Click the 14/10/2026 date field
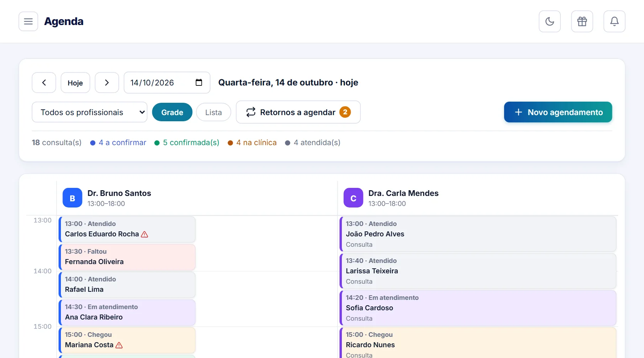Screen dimensions: 644x358 click(167, 82)
